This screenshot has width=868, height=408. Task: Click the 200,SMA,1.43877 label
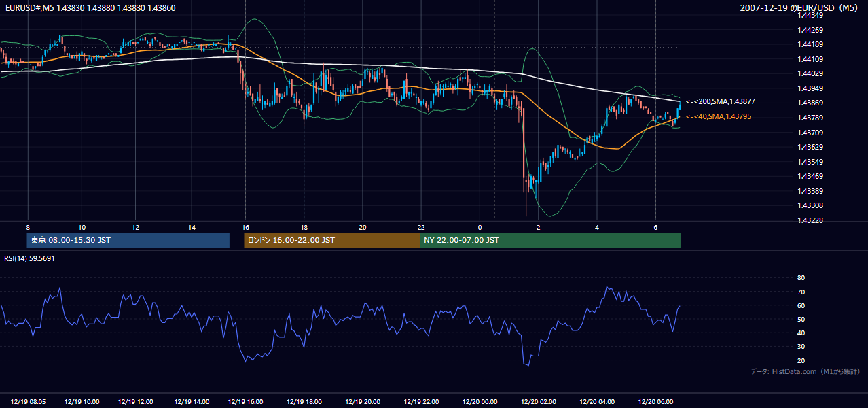pos(721,102)
